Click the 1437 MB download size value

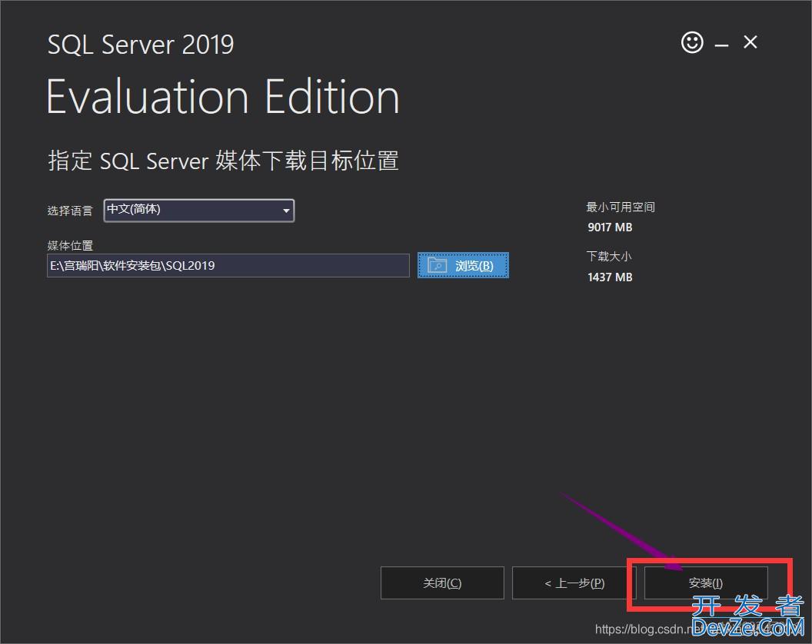610,277
